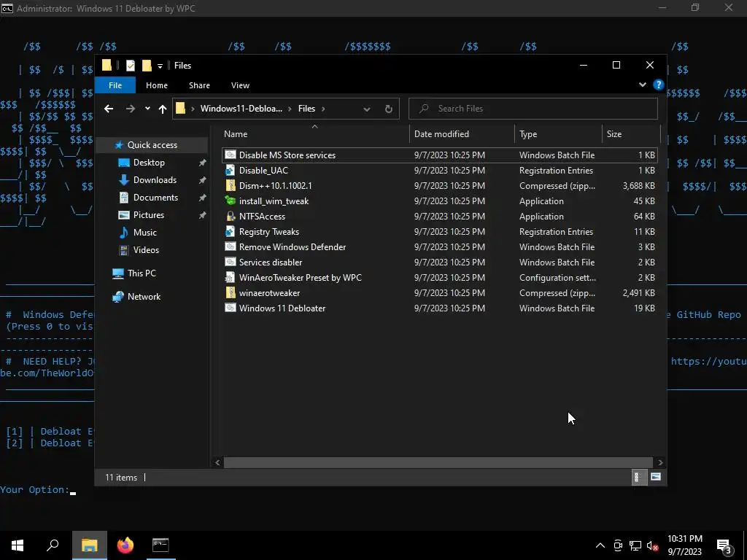Click the winaerotweaker zip icon
This screenshot has height=560, width=747.
[230, 292]
